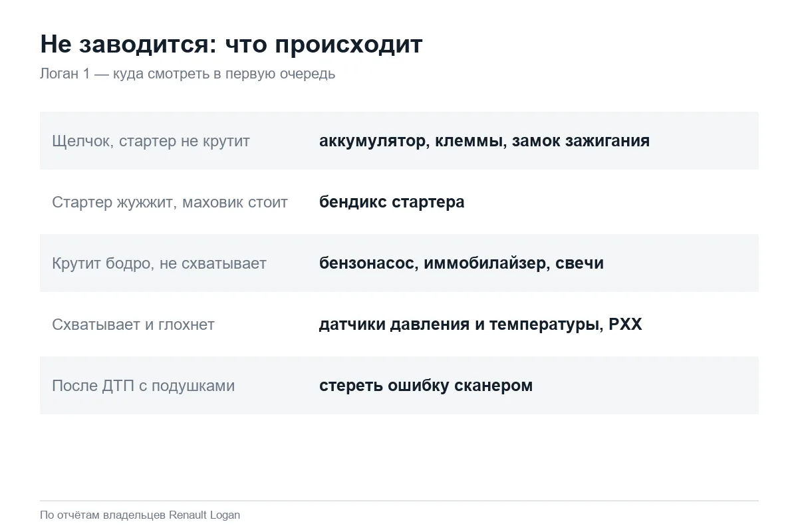This screenshot has height=532, width=798.
Task: Select the symptom 'Щелчок, стартер не крутит'
Action: tap(151, 141)
